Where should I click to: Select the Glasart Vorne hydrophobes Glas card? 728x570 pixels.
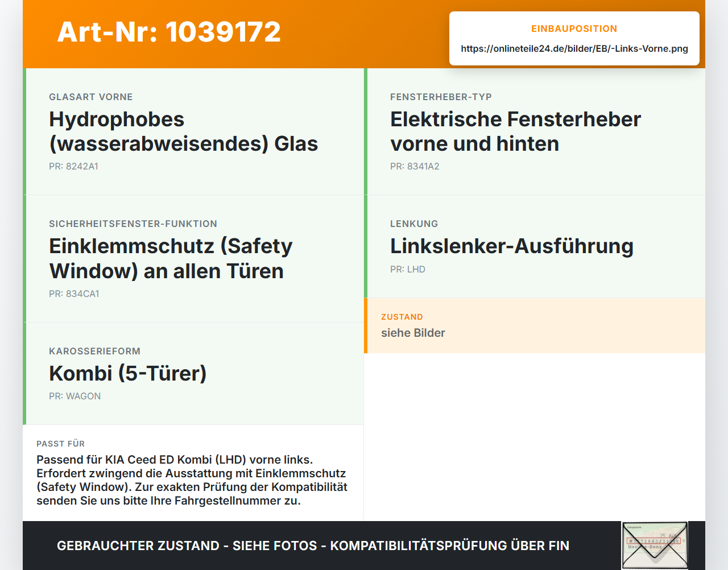pyautogui.click(x=193, y=131)
